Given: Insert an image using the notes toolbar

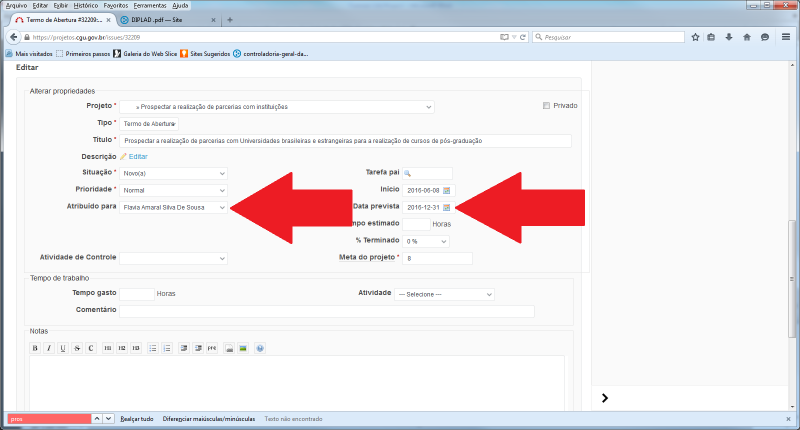Looking at the screenshot, I should coord(243,348).
